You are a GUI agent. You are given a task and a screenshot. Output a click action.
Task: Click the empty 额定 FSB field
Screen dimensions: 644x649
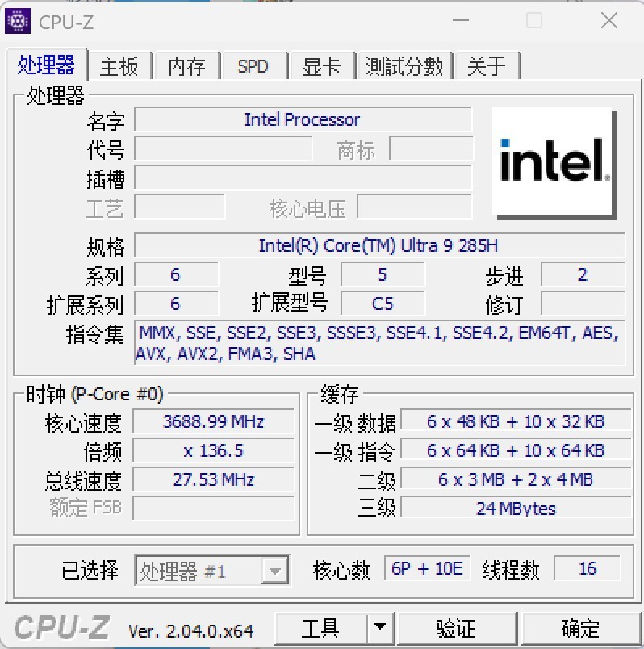coord(214,509)
